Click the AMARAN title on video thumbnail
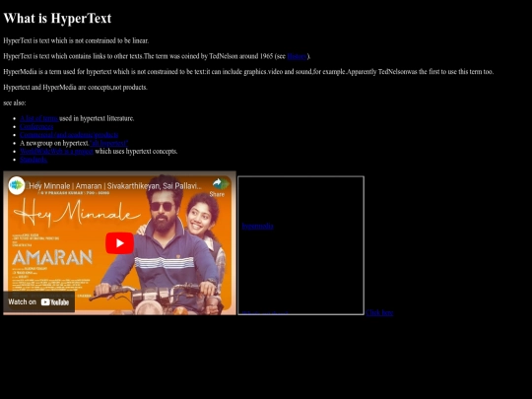Image resolution: width=532 pixels, height=399 pixels. click(52, 258)
